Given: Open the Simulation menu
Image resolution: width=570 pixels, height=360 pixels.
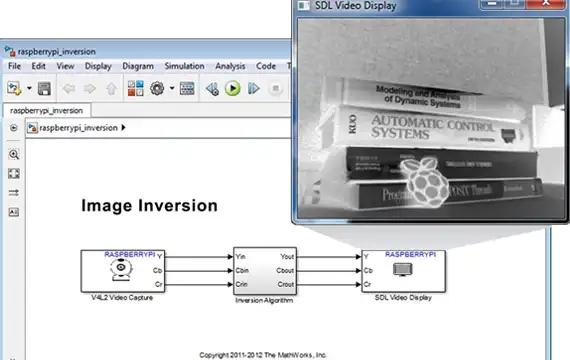Looking at the screenshot, I should pyautogui.click(x=184, y=66).
